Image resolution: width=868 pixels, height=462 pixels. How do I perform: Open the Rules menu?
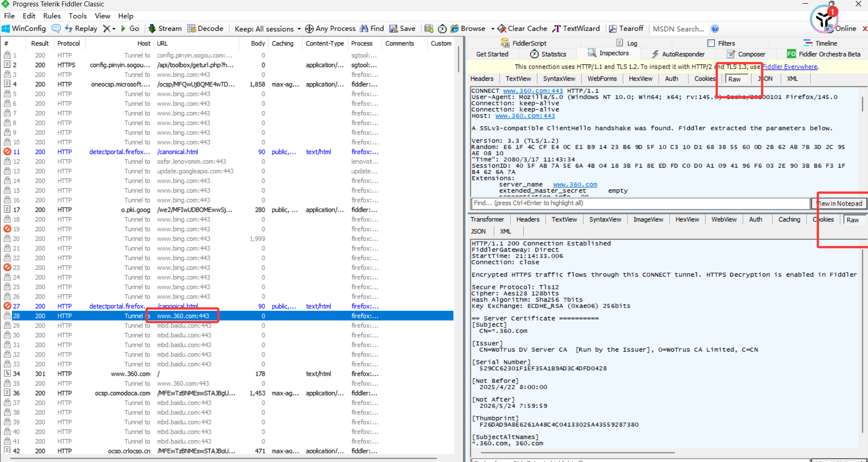pyautogui.click(x=52, y=16)
